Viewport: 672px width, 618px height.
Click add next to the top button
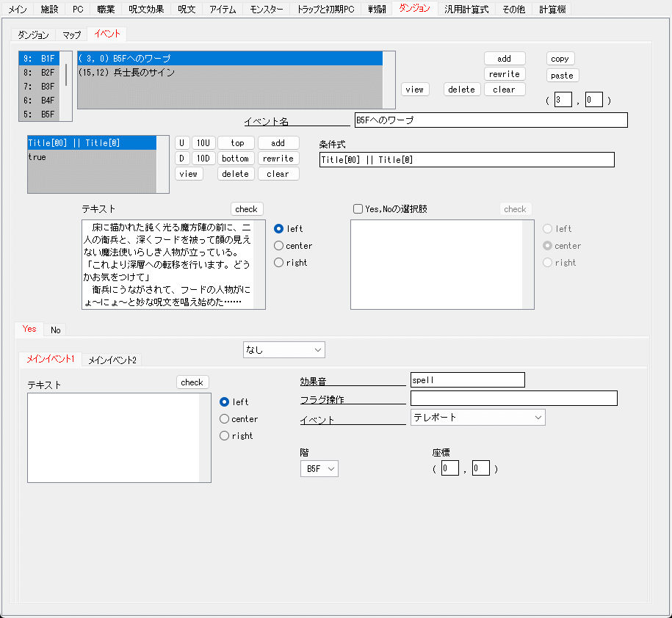pos(278,143)
